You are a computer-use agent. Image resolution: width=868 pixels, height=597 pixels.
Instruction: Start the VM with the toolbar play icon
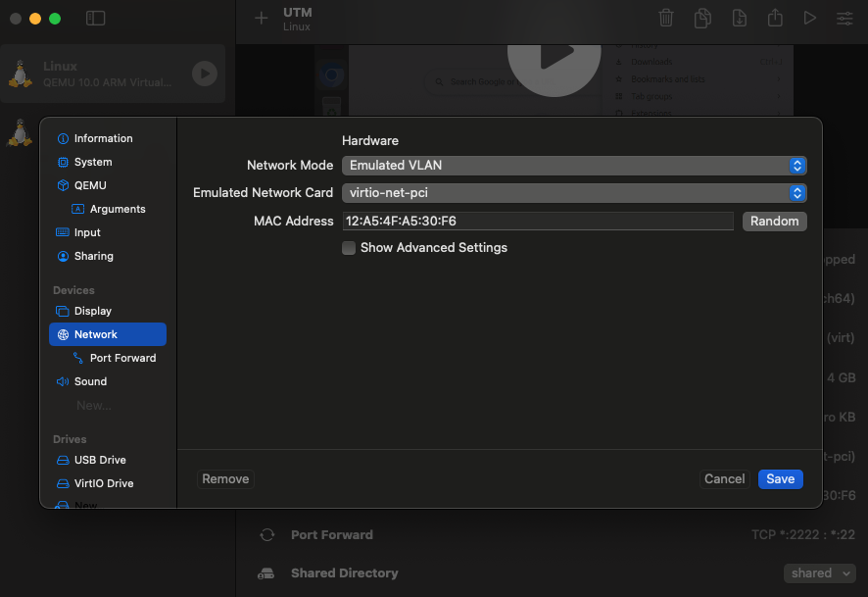coord(811,18)
